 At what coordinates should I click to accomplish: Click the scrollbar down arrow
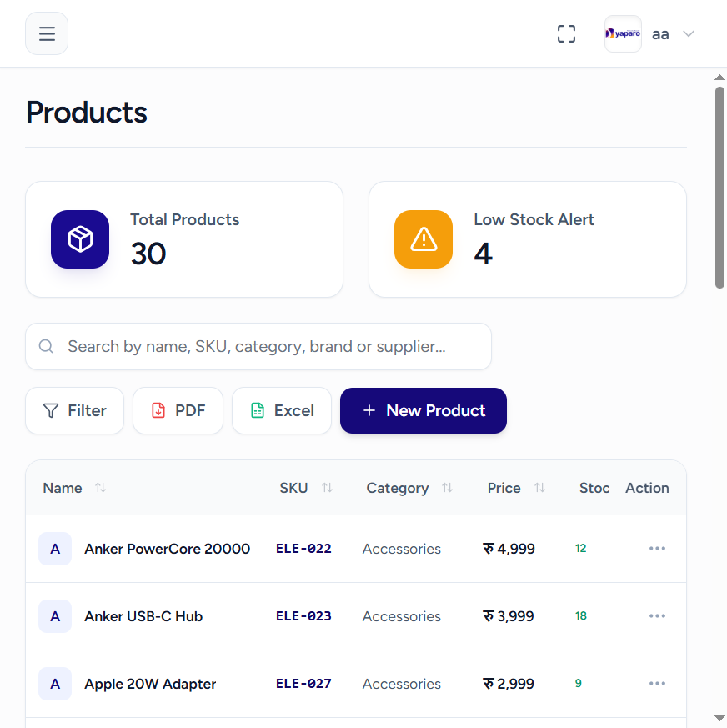pos(719,719)
